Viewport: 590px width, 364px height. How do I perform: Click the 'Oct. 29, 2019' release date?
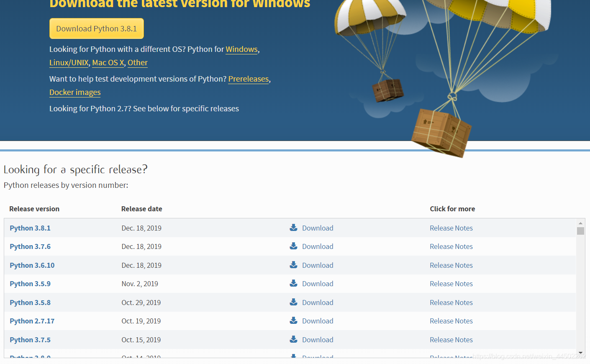(141, 302)
